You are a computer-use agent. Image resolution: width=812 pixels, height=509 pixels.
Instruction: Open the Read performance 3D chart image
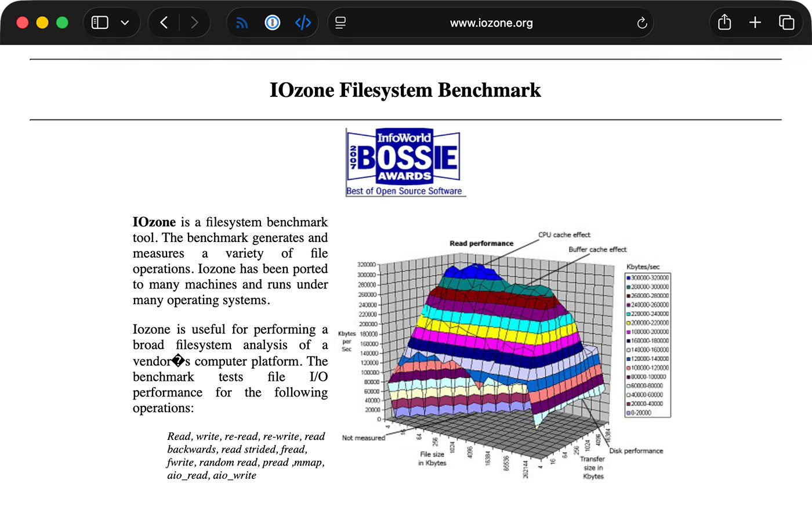pyautogui.click(x=503, y=356)
